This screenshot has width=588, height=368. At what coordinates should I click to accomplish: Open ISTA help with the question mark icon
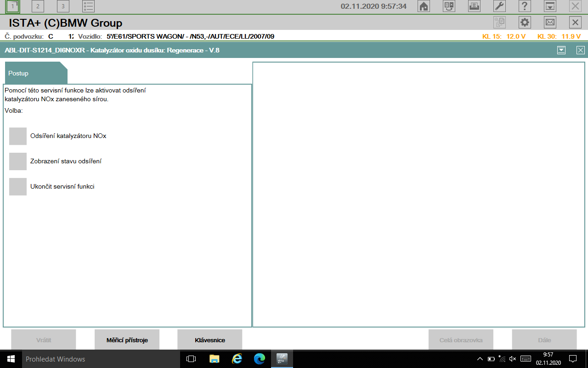click(x=525, y=6)
